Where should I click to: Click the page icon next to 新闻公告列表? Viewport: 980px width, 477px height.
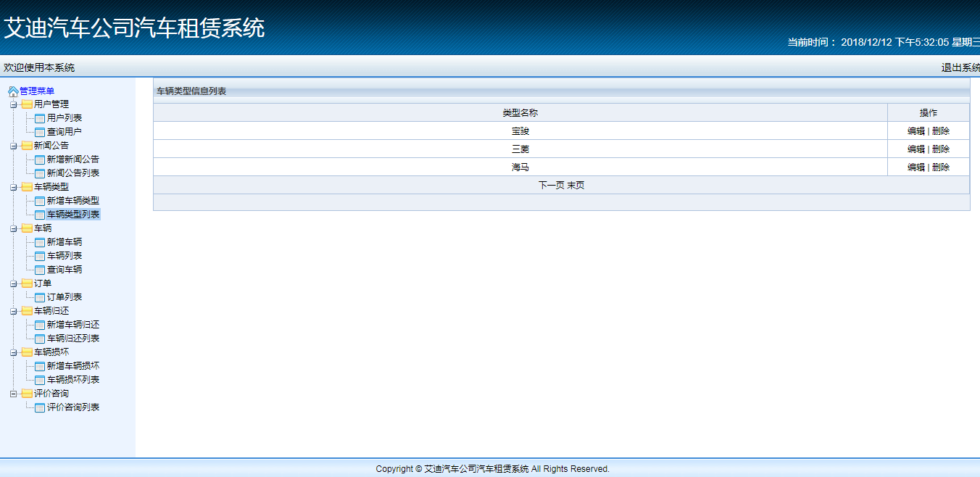40,173
